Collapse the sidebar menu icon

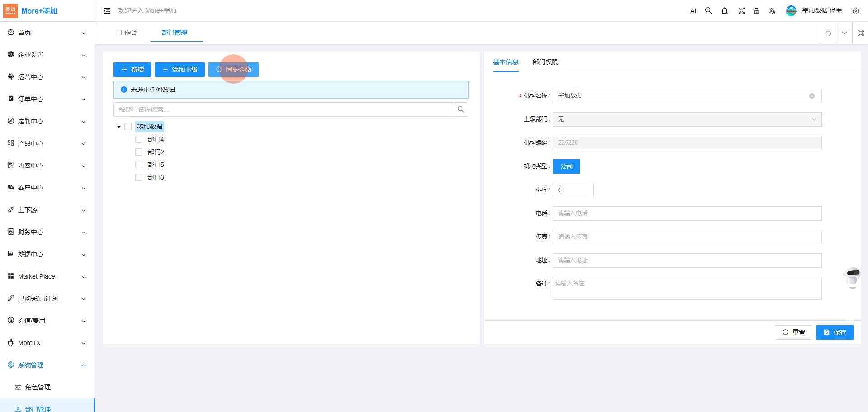tap(107, 11)
